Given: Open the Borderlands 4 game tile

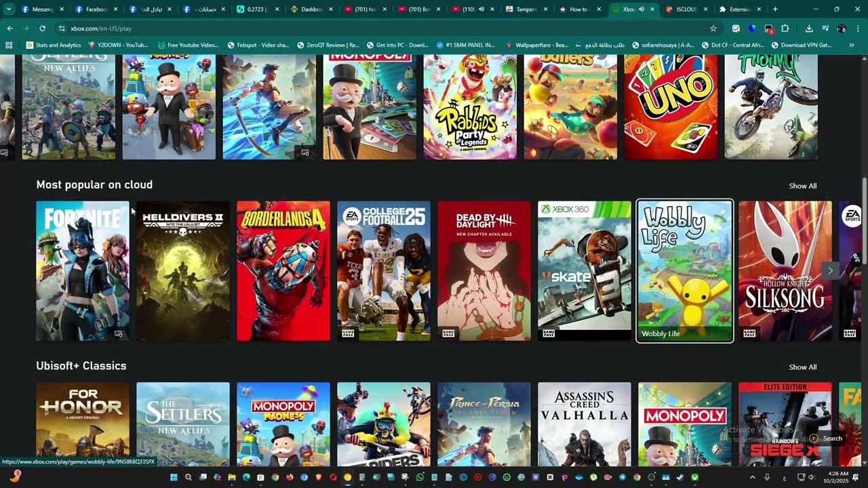Looking at the screenshot, I should click(x=283, y=270).
